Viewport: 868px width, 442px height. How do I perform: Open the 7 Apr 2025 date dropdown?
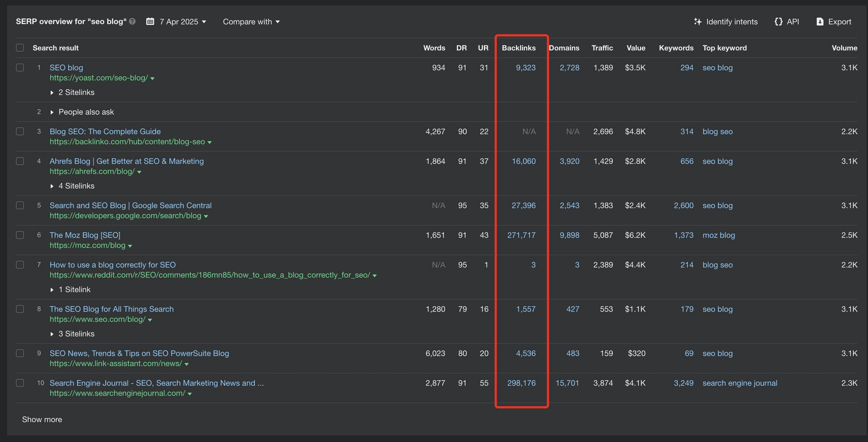click(182, 21)
